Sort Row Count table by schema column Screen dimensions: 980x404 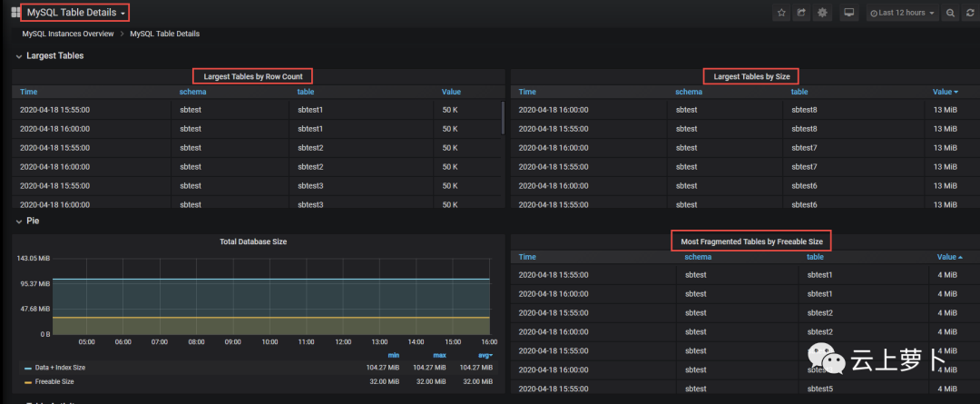point(192,92)
